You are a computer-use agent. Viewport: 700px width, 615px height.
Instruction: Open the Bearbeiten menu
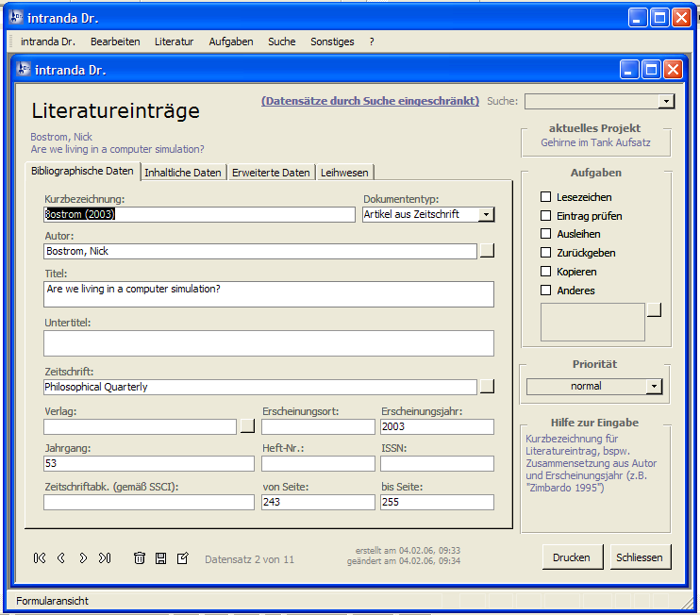(x=115, y=42)
